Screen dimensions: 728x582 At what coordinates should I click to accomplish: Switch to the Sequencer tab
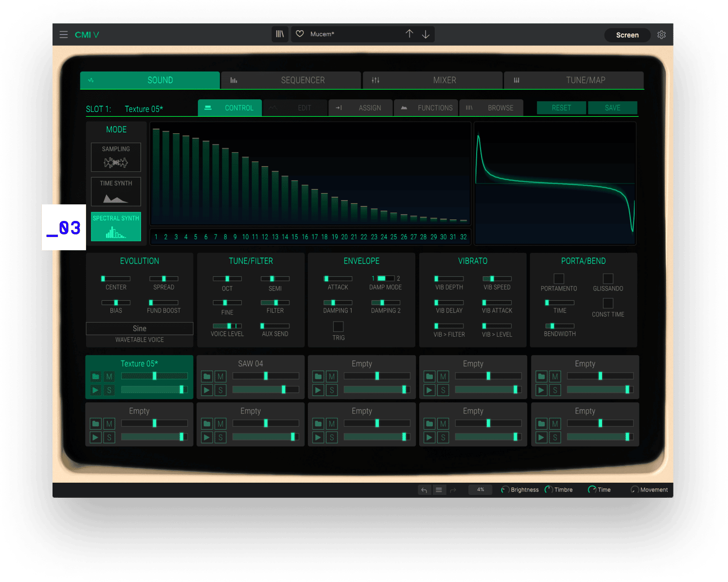[x=291, y=80]
